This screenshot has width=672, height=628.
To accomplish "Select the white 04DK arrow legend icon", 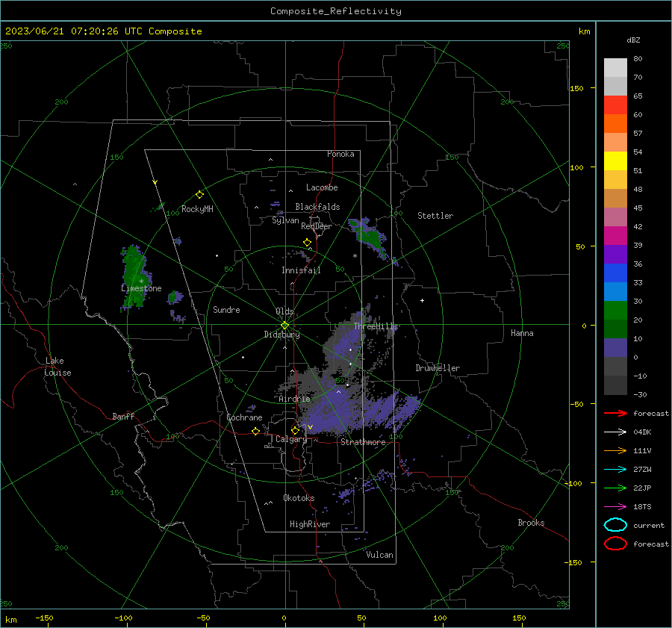I will click(x=615, y=432).
